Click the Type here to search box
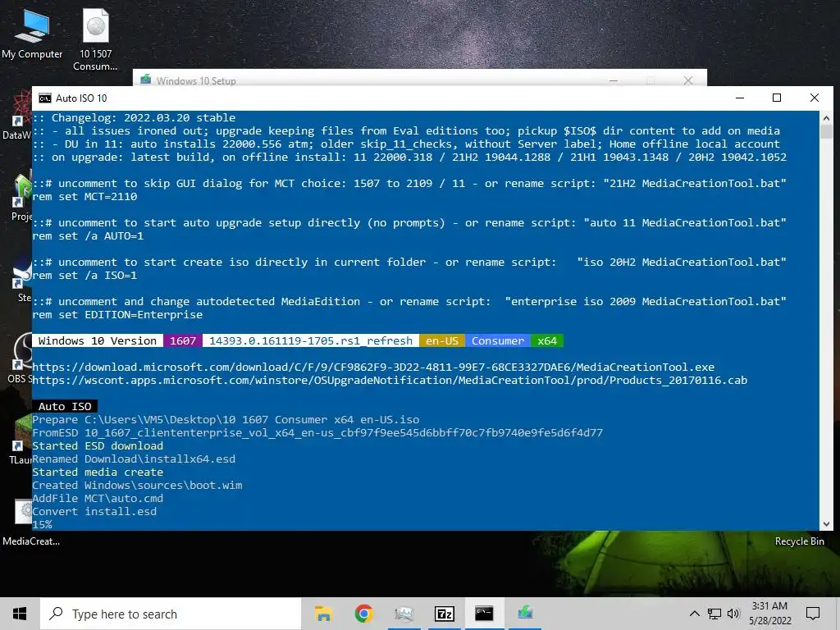 click(171, 614)
